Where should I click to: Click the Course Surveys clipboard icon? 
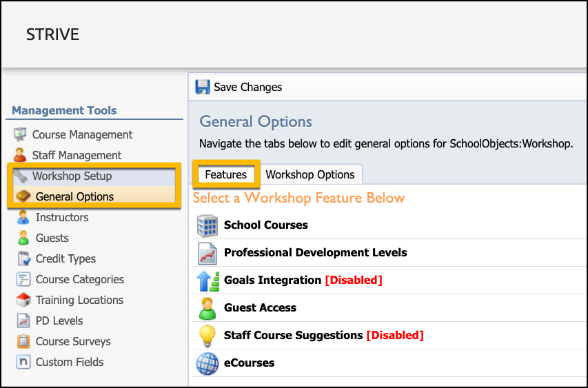pos(23,342)
